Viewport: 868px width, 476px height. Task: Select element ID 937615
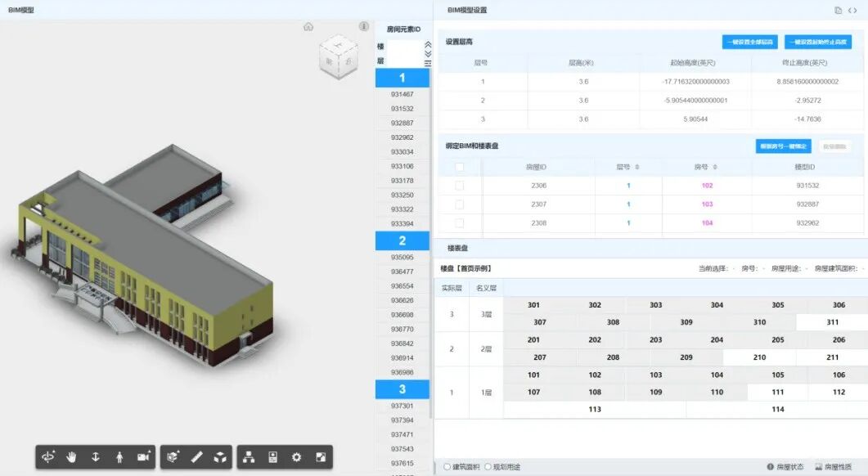click(402, 463)
